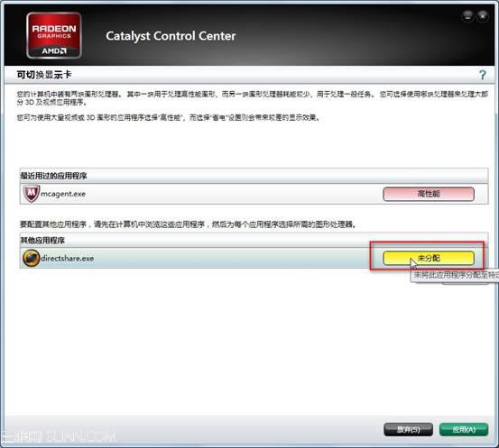Open help via the question mark icon
Screen dimensions: 499x448
483,75
